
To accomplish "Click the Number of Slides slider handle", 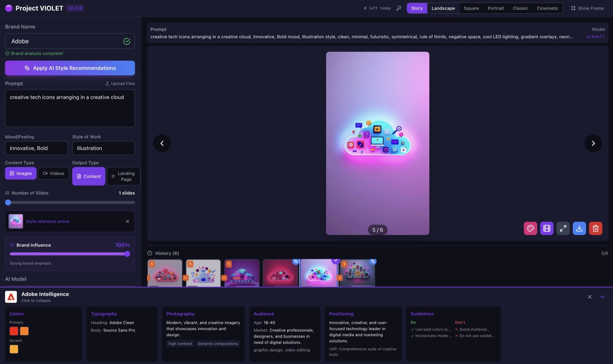I will click(8, 203).
